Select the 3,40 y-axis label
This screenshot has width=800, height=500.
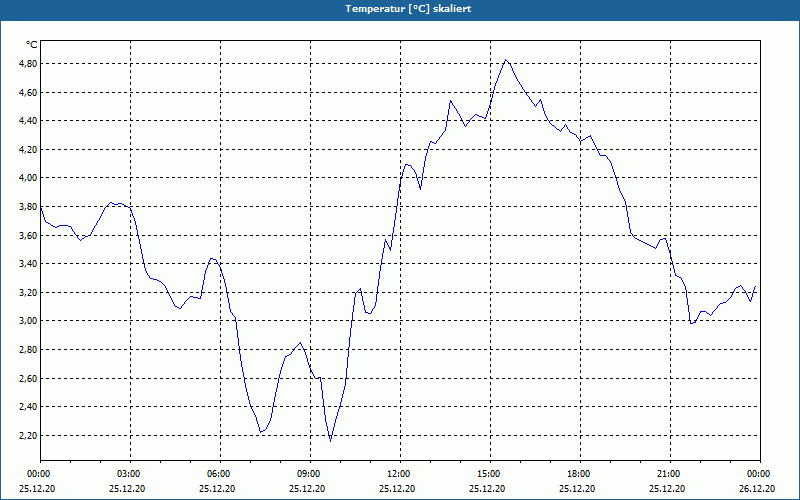[x=28, y=264]
